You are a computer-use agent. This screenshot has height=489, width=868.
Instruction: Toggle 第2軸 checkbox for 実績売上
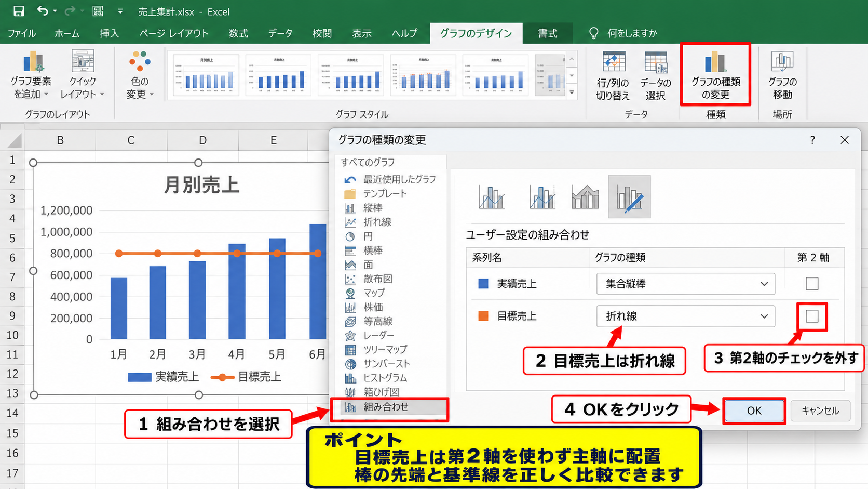[x=812, y=284]
